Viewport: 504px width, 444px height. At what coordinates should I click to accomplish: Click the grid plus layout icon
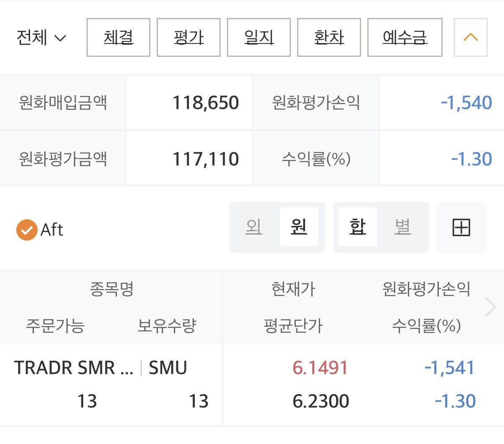461,227
